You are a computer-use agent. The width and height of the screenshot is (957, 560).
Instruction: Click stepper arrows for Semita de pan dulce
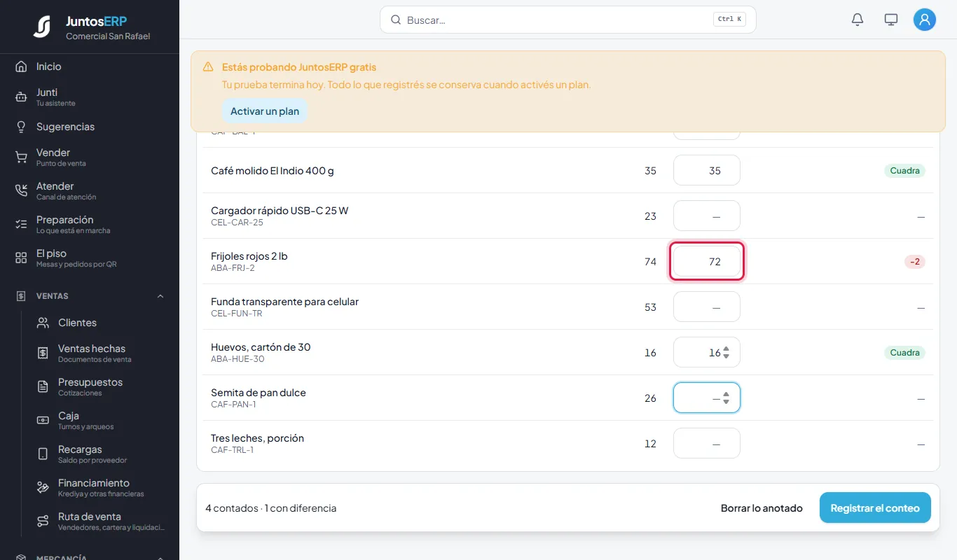(727, 398)
